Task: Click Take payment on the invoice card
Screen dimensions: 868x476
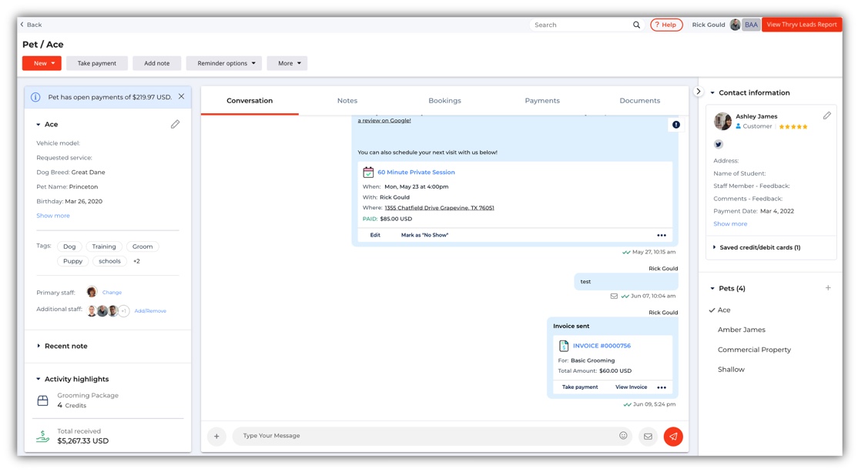Action: click(580, 387)
